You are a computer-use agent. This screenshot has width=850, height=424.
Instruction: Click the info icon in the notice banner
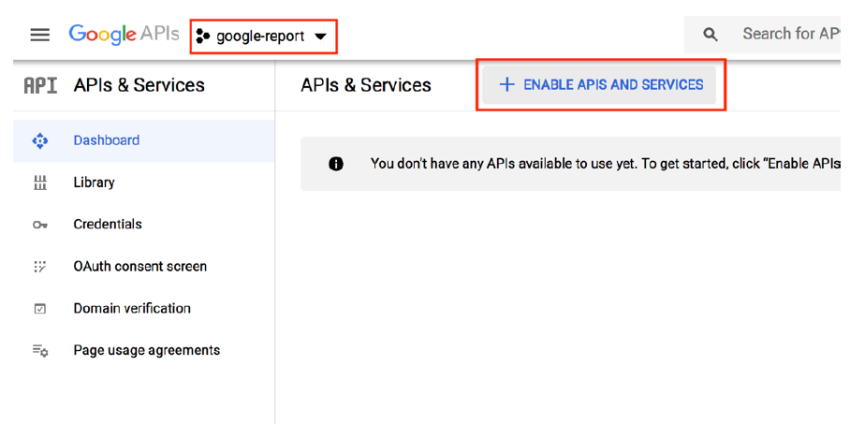tap(336, 164)
